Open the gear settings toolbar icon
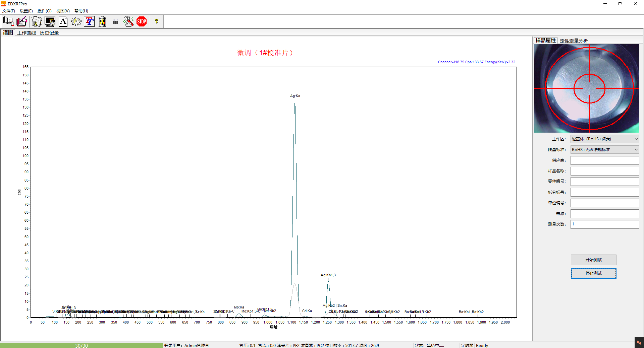 76,21
